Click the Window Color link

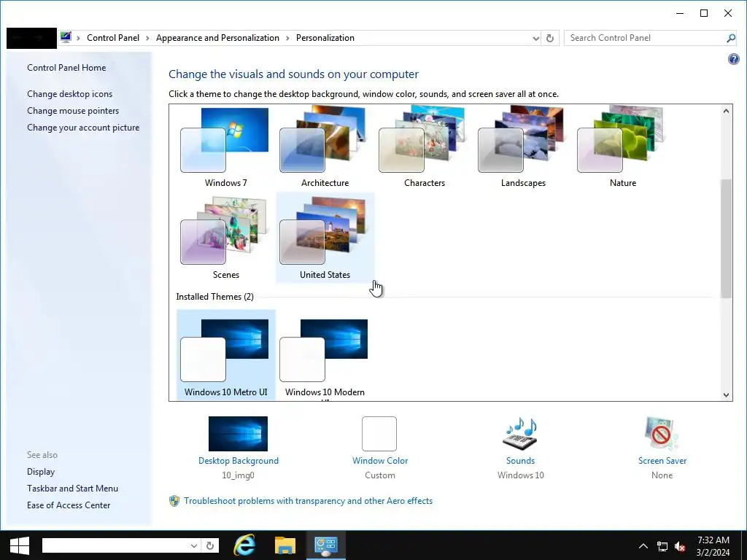pos(380,461)
